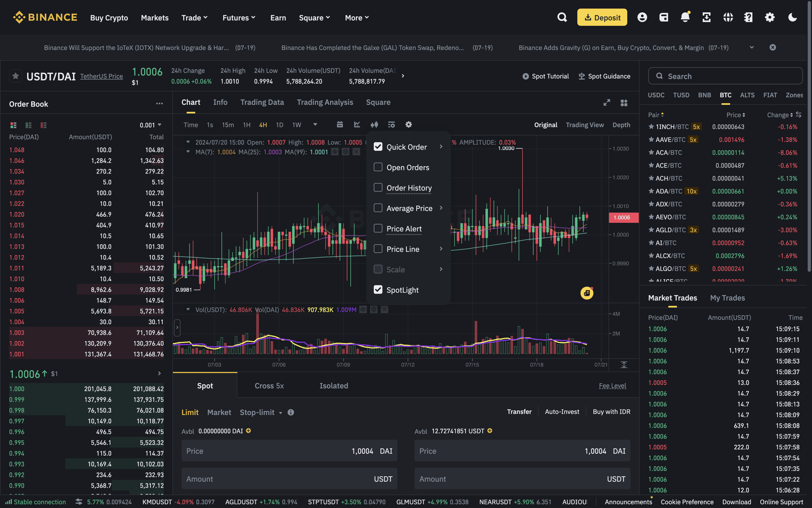
Task: Enable Open Orders checkbox
Action: pos(378,167)
